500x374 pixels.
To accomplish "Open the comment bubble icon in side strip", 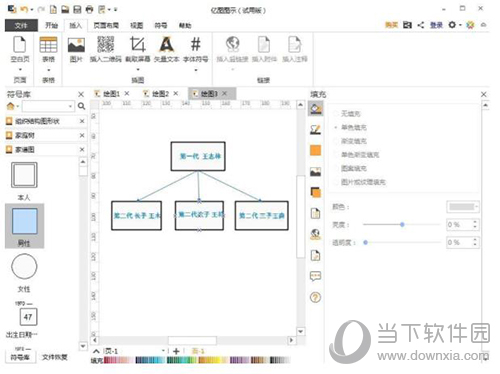I will point(315,276).
